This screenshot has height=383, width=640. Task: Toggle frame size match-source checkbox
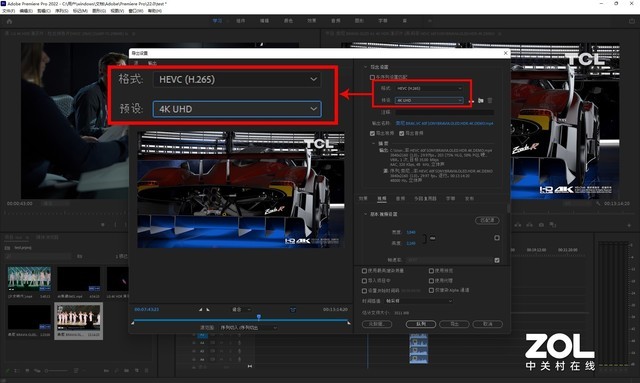click(497, 238)
